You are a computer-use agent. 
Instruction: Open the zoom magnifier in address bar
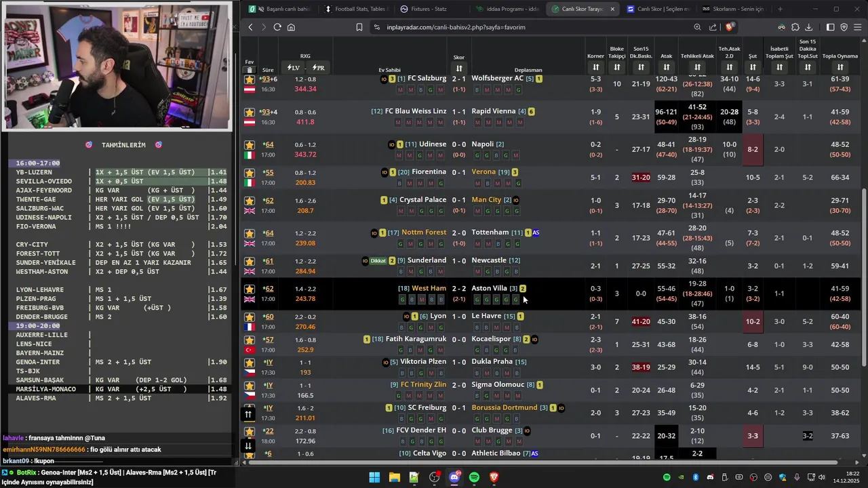tap(697, 27)
